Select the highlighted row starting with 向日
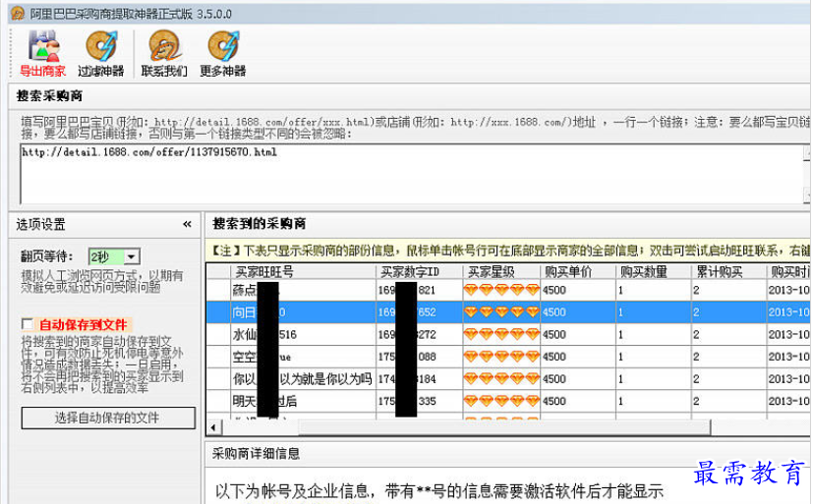Viewport: 813px width, 504px height. (x=508, y=312)
